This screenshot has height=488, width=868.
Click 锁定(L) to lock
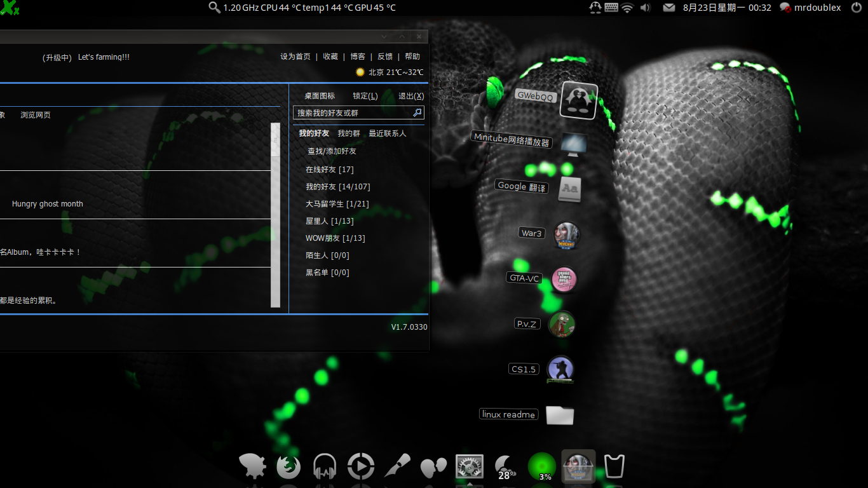pyautogui.click(x=365, y=96)
